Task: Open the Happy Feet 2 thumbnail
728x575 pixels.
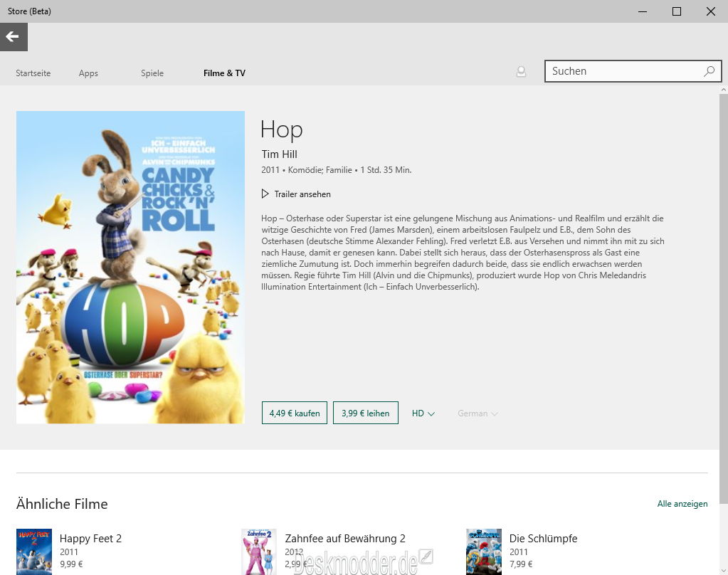Action: point(34,551)
